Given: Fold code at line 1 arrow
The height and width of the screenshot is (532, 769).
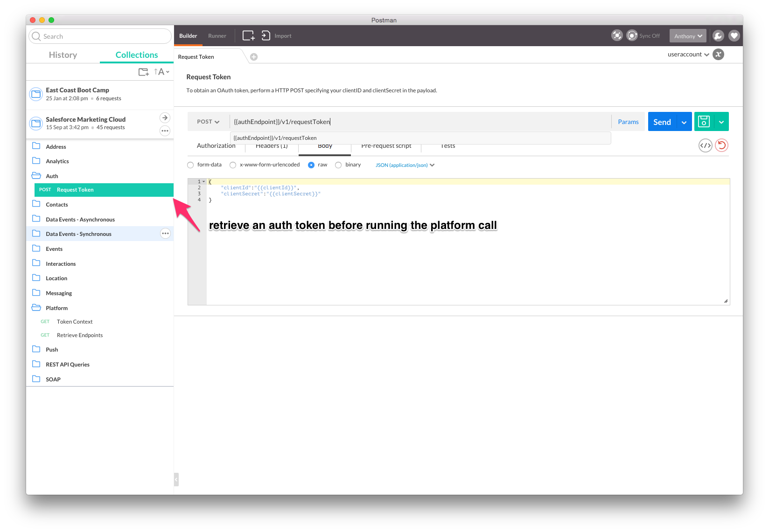Looking at the screenshot, I should tap(204, 182).
